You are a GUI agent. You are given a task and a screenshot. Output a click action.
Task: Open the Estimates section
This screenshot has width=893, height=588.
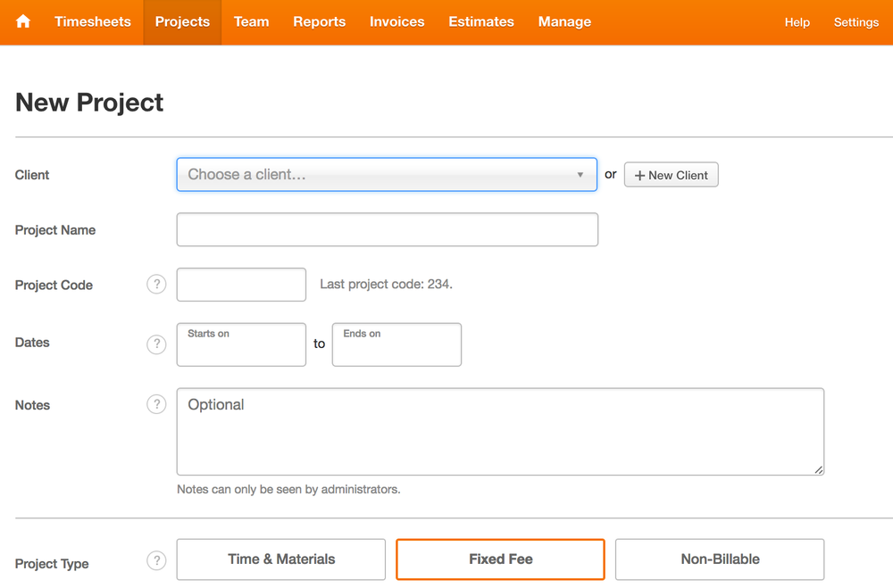click(x=481, y=21)
